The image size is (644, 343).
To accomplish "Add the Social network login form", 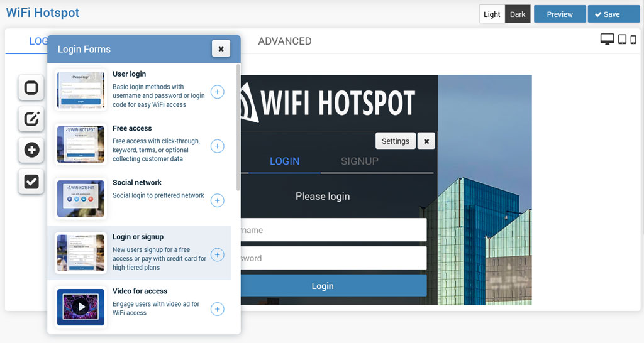I will pos(217,200).
